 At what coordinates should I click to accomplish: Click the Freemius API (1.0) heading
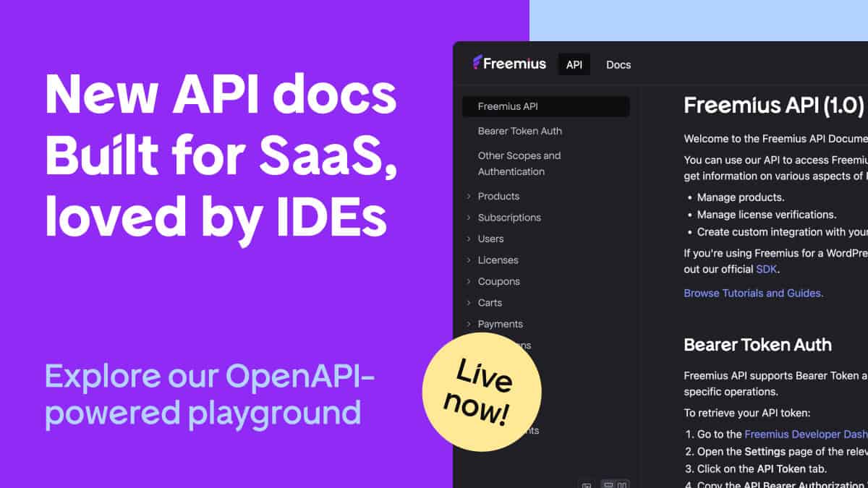click(x=774, y=106)
